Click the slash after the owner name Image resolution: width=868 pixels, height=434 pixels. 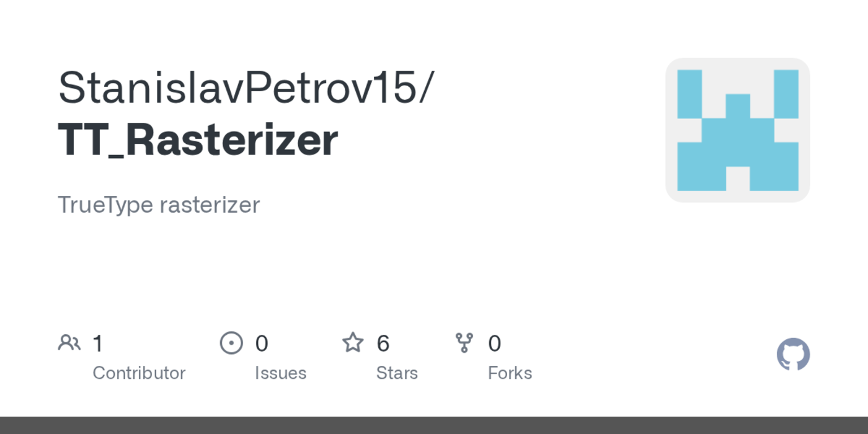click(x=426, y=87)
